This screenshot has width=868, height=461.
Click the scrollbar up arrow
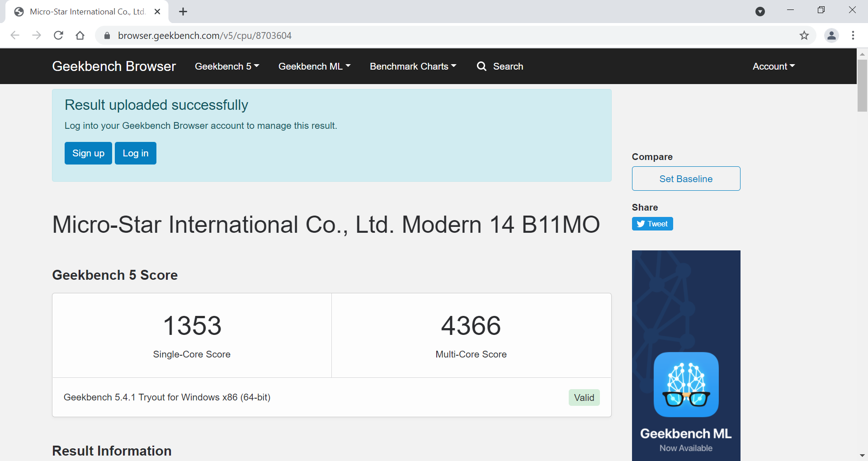(x=862, y=54)
